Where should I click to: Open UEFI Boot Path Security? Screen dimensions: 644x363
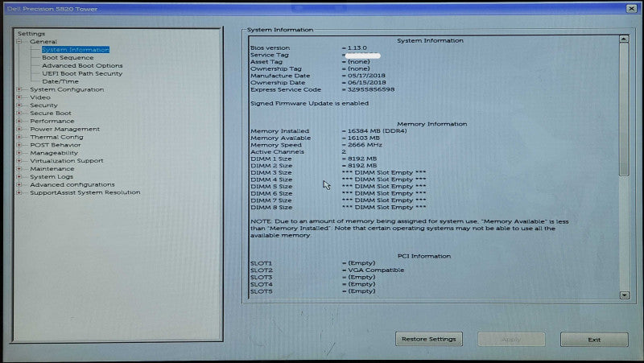coord(82,73)
